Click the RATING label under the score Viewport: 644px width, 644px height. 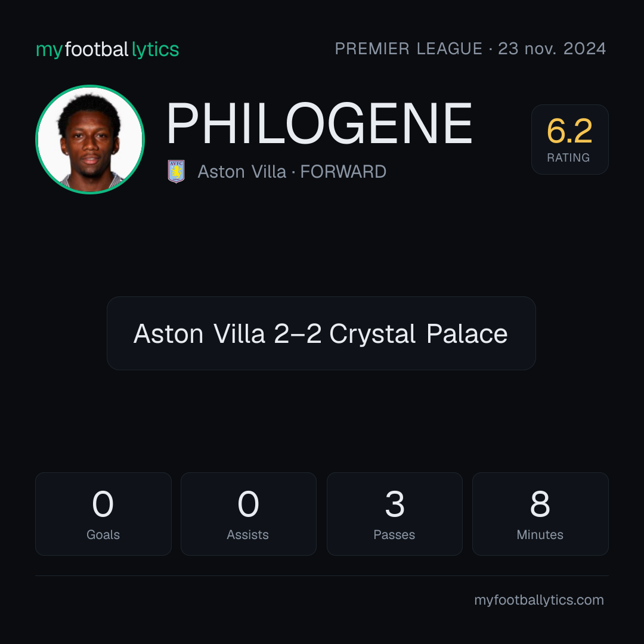pos(568,157)
